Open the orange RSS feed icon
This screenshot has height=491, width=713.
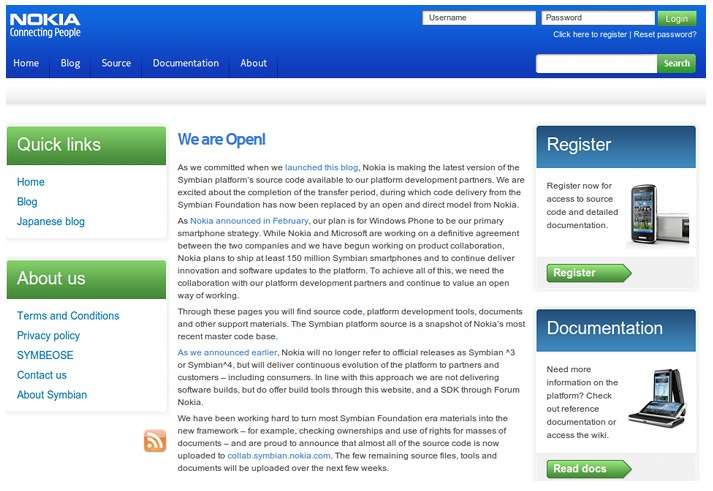coord(155,441)
